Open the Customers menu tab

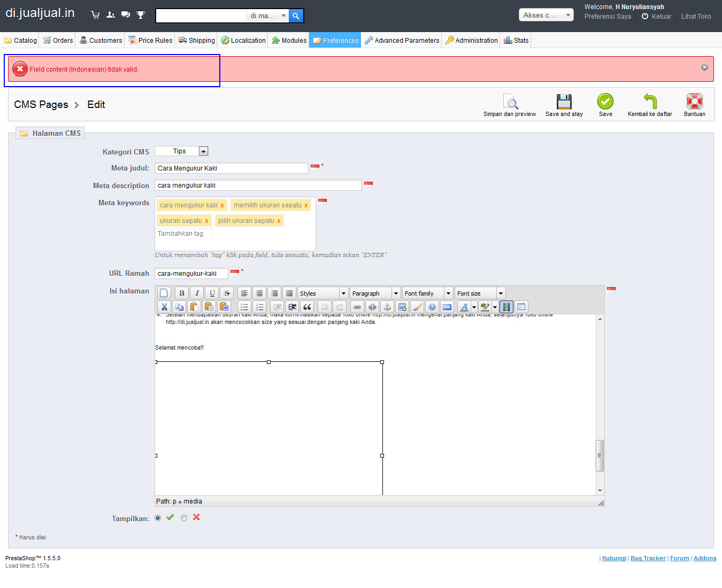[x=101, y=40]
